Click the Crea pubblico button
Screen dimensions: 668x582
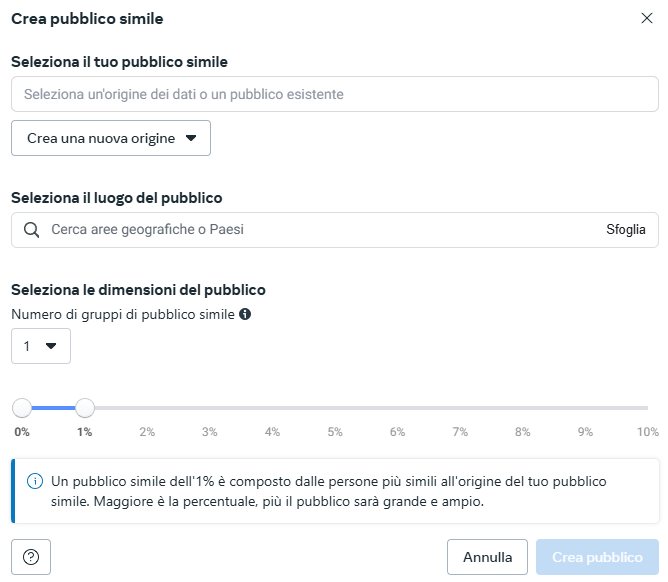click(x=597, y=557)
